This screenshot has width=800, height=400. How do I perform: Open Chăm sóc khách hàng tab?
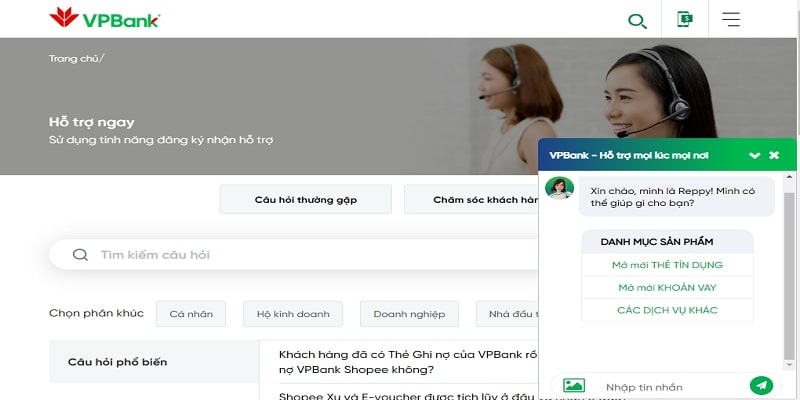click(x=471, y=199)
